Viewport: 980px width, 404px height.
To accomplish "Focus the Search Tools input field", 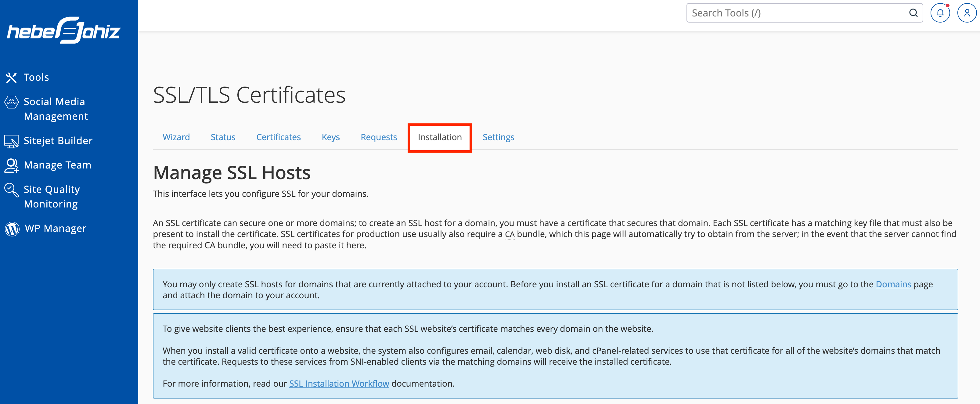I will [x=798, y=13].
